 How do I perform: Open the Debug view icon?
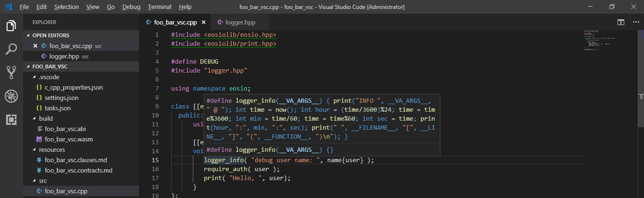(11, 96)
